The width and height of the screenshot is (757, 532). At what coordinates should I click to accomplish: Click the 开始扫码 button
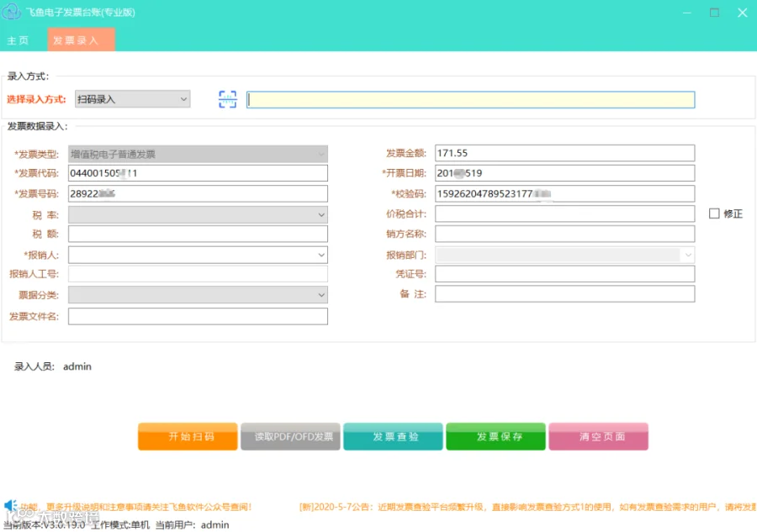188,436
